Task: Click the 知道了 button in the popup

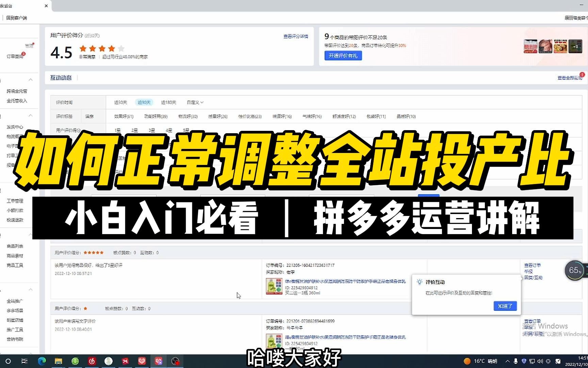Action: click(505, 306)
